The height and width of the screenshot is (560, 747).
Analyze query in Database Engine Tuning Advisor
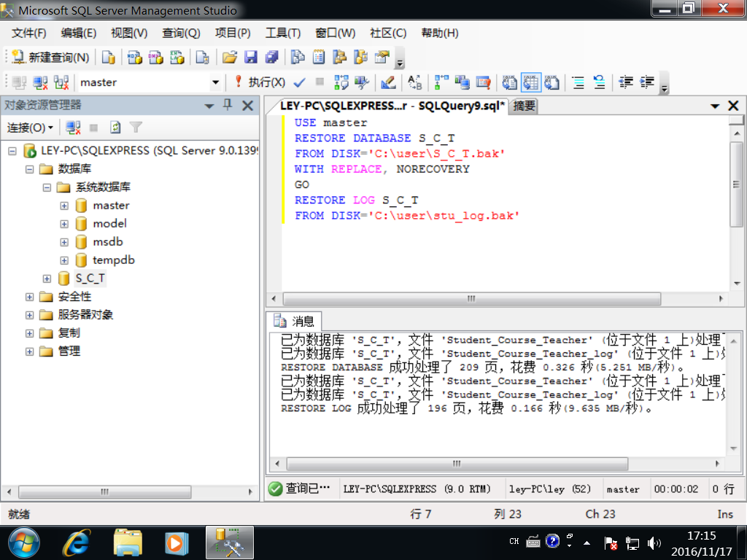tap(362, 82)
